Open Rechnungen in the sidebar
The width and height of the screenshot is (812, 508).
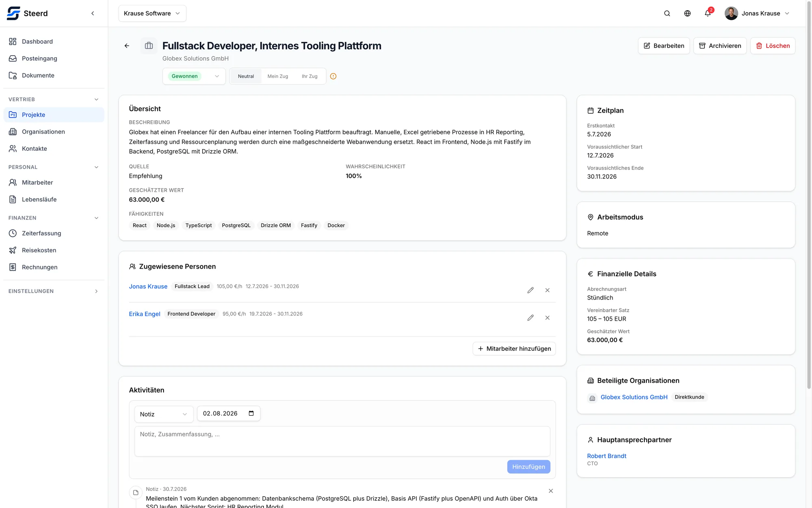point(54,267)
